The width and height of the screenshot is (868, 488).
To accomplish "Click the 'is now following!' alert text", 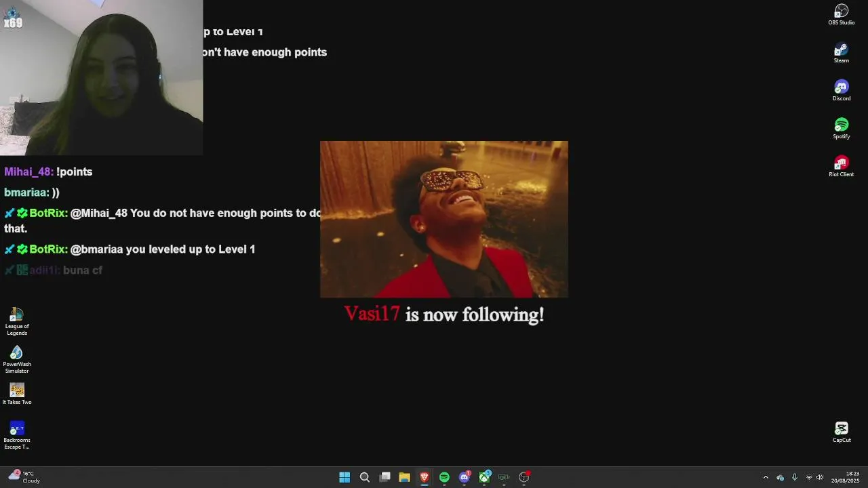I will pyautogui.click(x=475, y=314).
